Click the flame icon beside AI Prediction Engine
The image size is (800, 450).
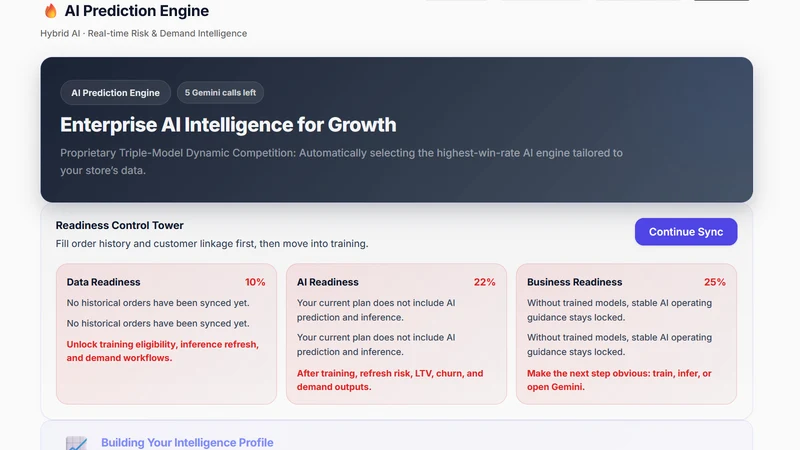pos(51,11)
